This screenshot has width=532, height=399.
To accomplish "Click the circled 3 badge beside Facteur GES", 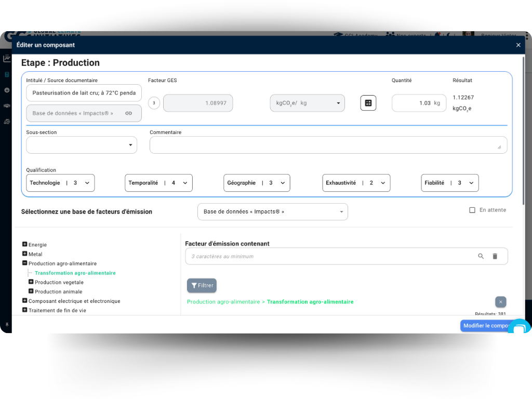I will point(154,103).
